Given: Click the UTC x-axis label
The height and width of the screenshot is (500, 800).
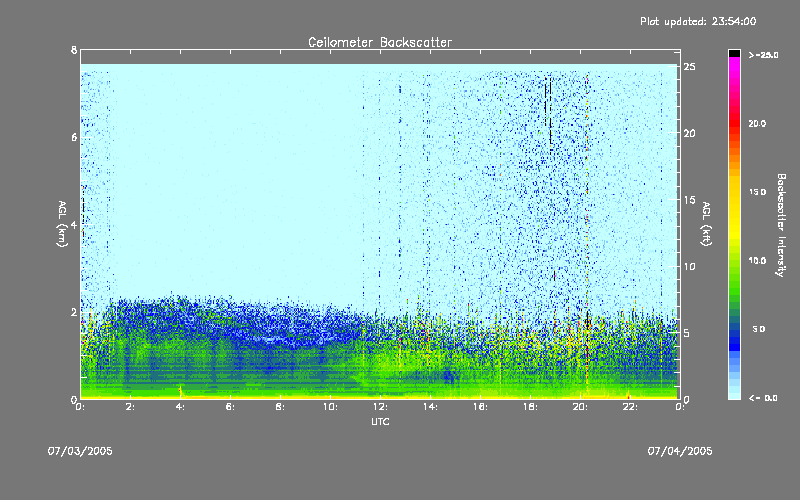Looking at the screenshot, I should pyautogui.click(x=380, y=421).
